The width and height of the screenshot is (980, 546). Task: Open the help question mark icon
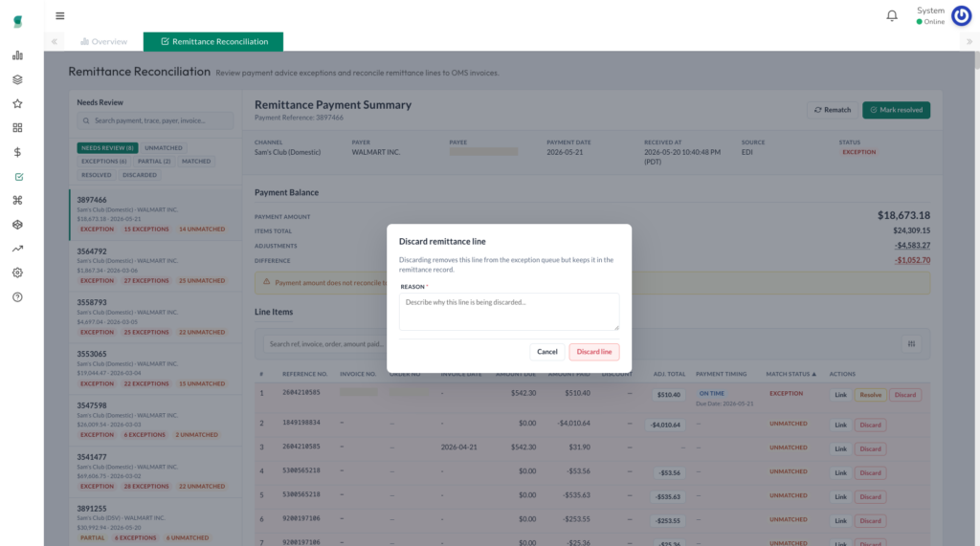tap(17, 297)
